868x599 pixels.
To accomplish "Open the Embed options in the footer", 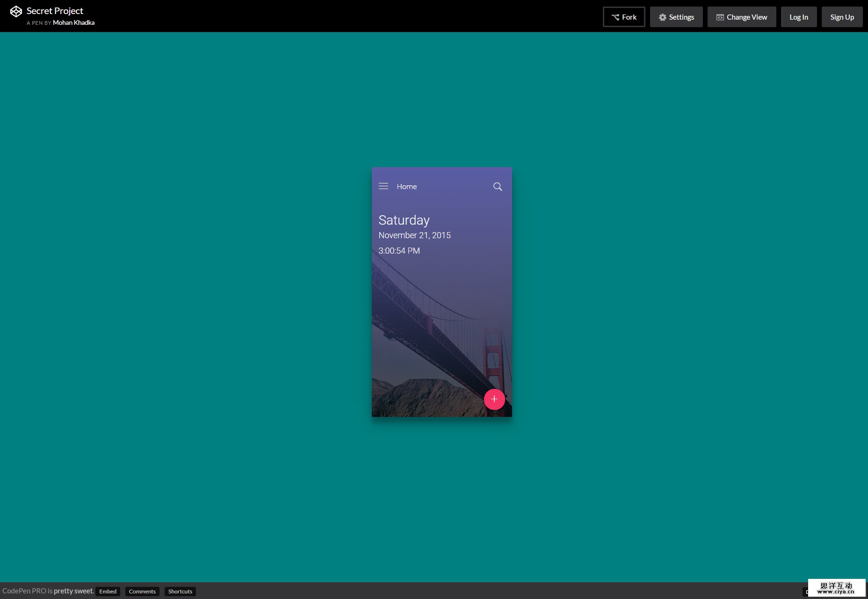I will tap(108, 591).
